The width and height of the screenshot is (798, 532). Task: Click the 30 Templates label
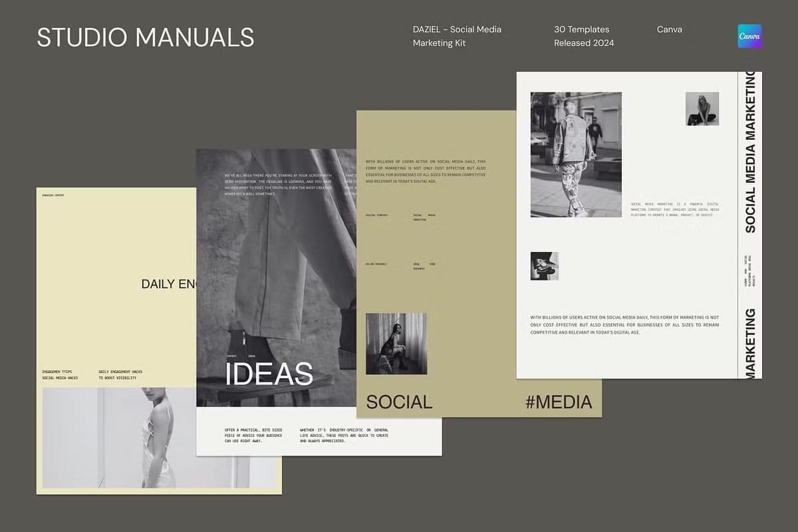click(x=581, y=29)
